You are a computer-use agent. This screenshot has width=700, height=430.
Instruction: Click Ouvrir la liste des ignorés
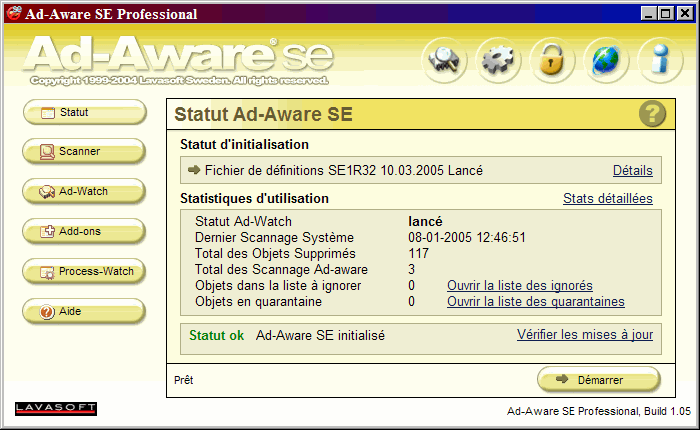point(520,285)
